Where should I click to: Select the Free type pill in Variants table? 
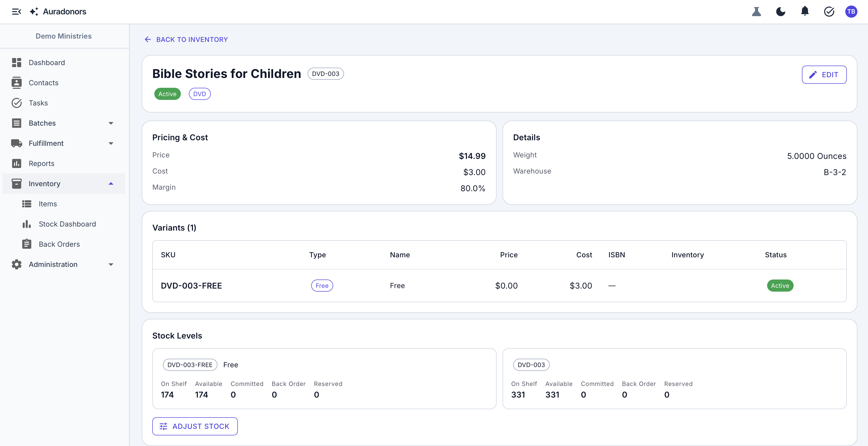coord(322,286)
